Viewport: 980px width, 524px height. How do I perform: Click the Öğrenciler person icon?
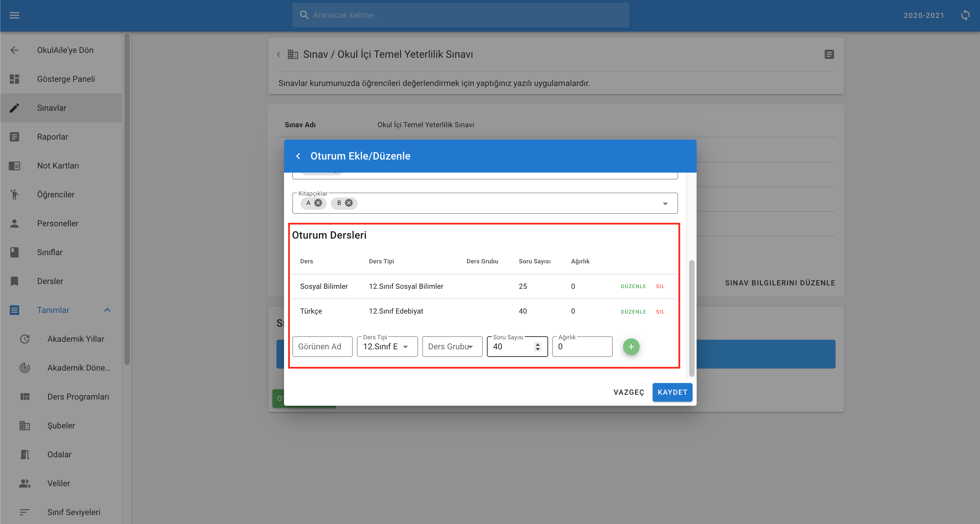click(14, 195)
